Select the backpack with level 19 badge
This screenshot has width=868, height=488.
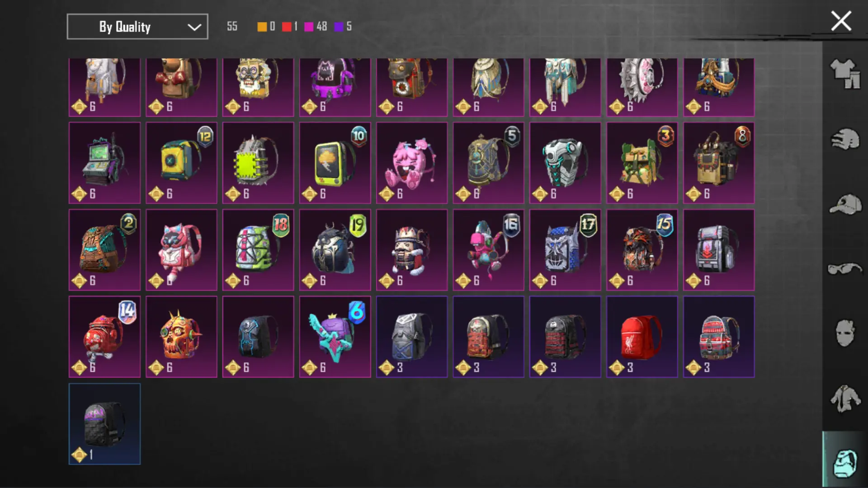click(335, 250)
